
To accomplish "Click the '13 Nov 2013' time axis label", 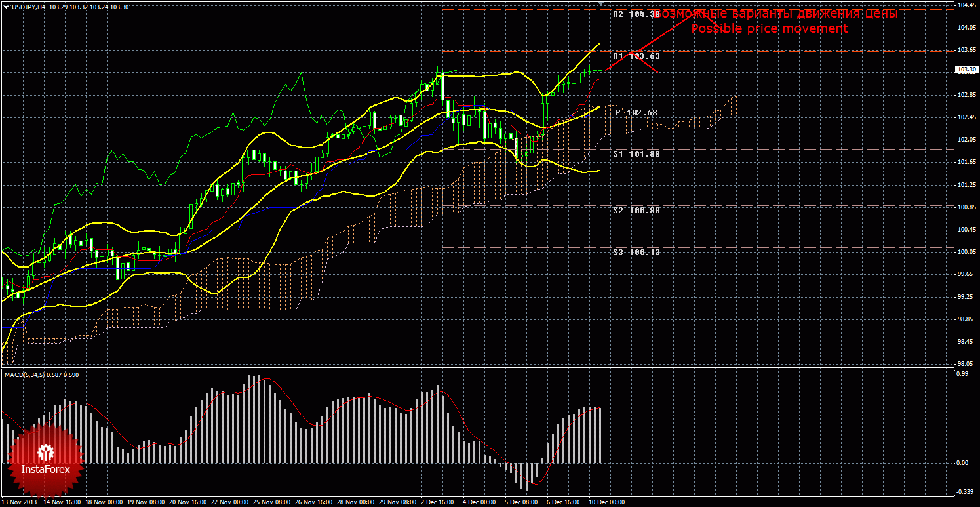I will tap(20, 502).
